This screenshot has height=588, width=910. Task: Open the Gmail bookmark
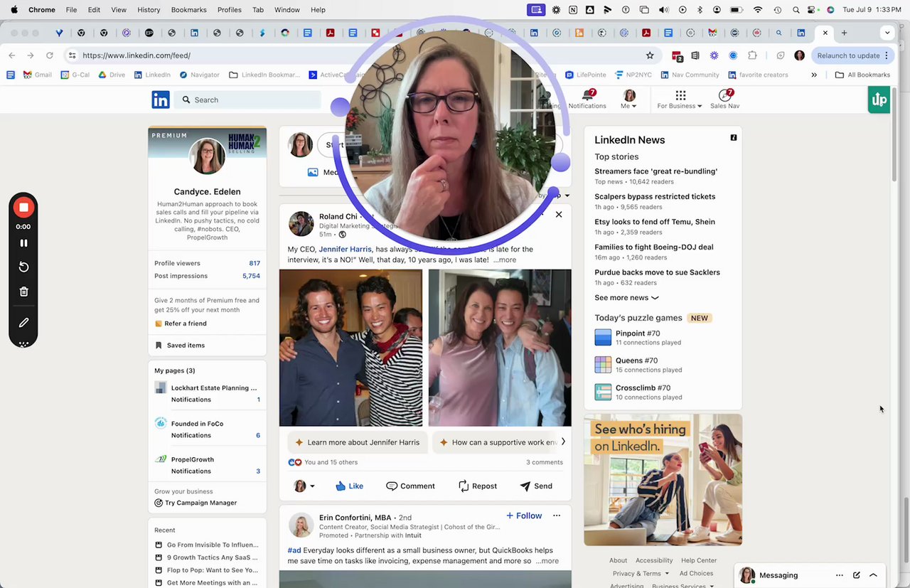click(38, 75)
